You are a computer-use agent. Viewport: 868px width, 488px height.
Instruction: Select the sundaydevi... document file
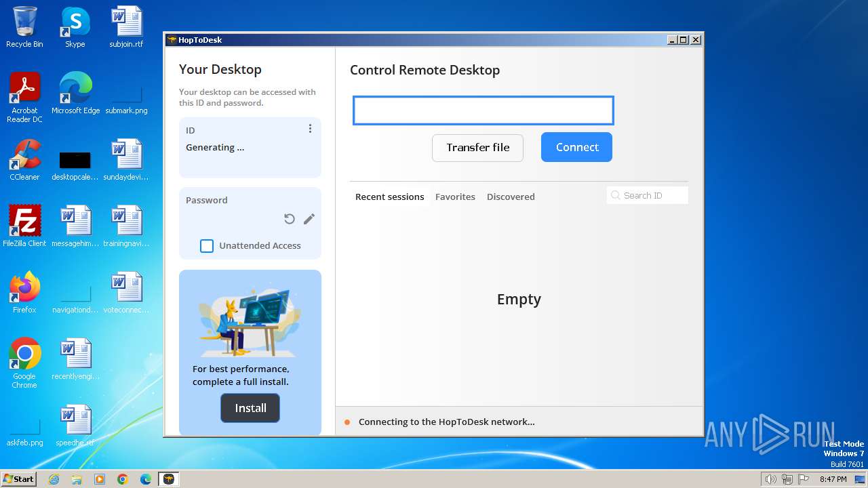pyautogui.click(x=126, y=160)
